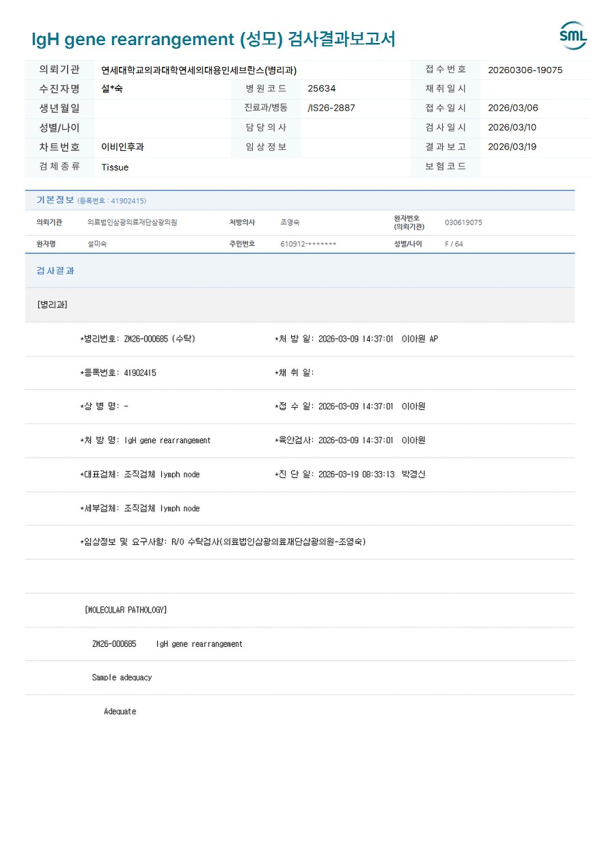
Task: Select the 생년월일 field label
Action: (x=59, y=108)
